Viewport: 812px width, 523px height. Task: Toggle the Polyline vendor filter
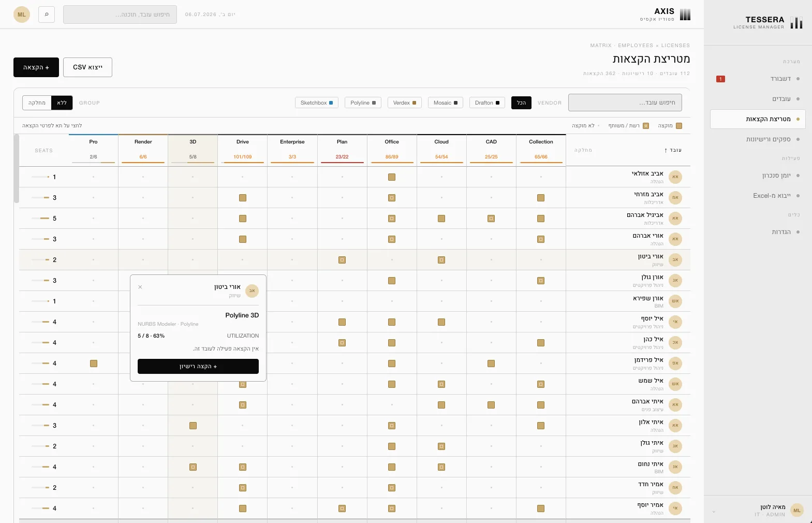pyautogui.click(x=363, y=103)
